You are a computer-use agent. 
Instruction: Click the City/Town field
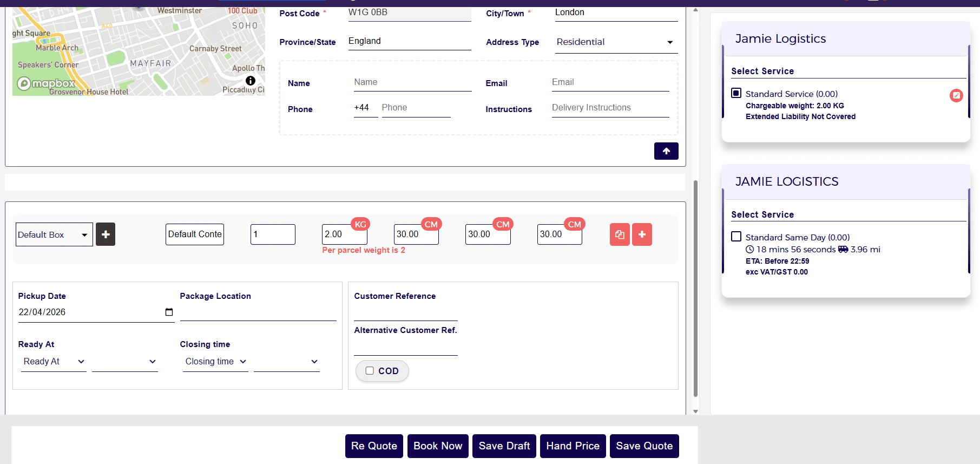(616, 13)
